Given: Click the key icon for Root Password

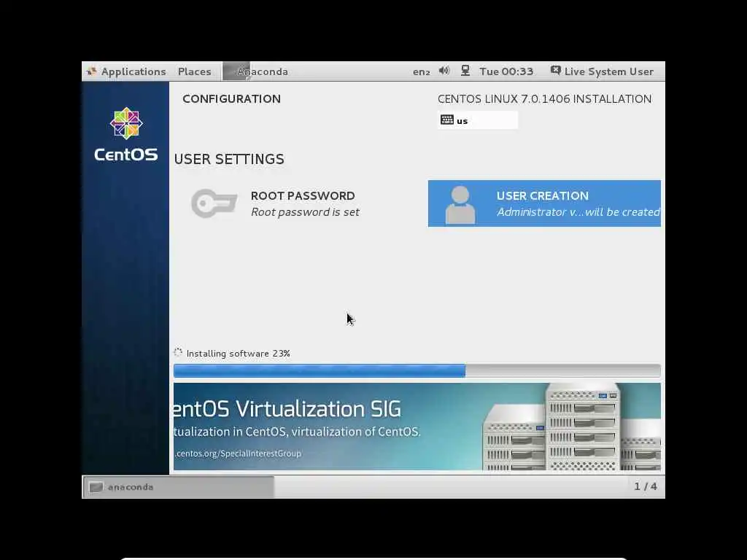Looking at the screenshot, I should coord(214,203).
